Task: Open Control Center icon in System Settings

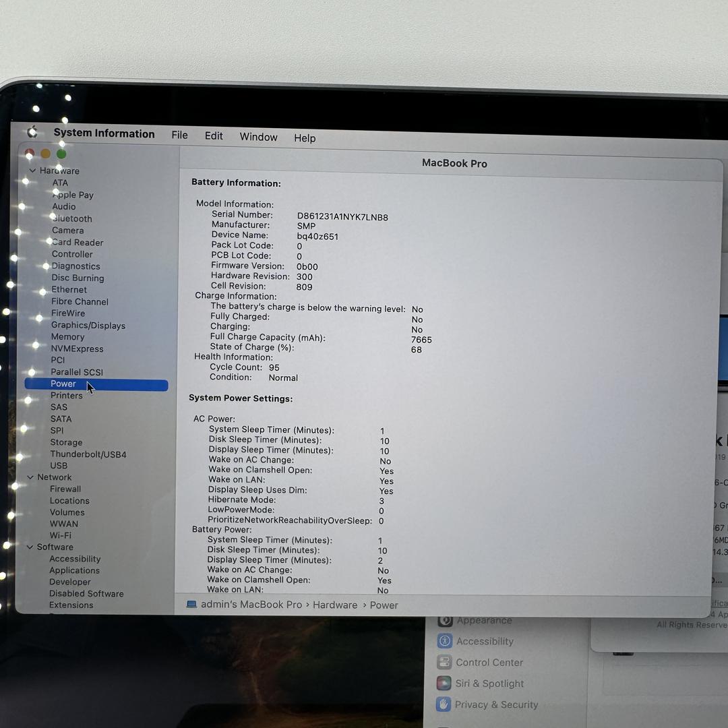Action: click(x=444, y=662)
